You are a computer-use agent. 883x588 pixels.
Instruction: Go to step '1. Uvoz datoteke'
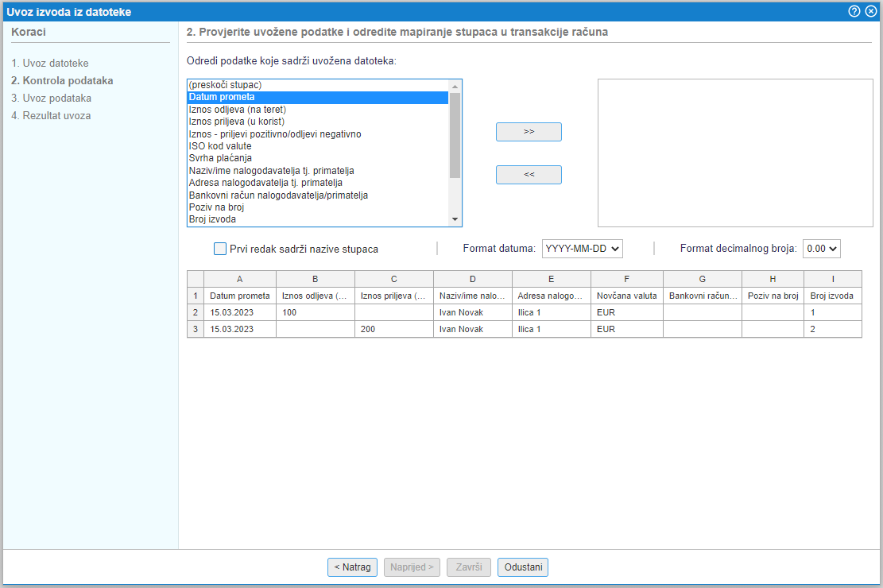tap(50, 63)
